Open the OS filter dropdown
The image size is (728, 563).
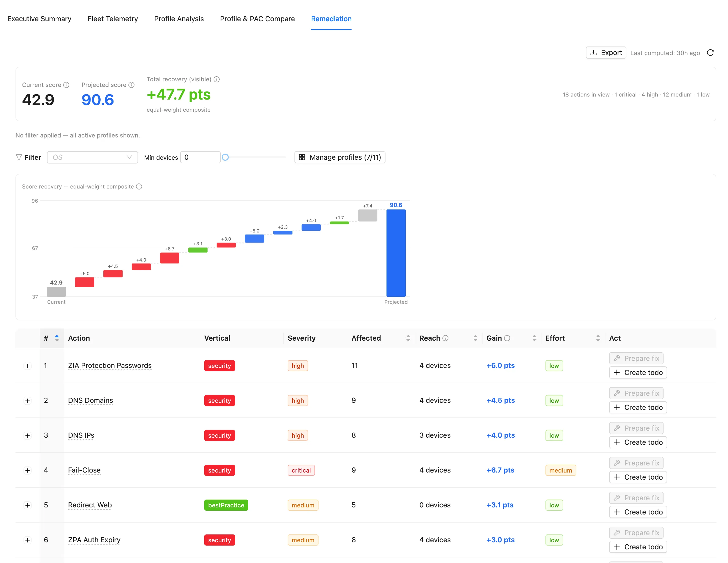[92, 157]
